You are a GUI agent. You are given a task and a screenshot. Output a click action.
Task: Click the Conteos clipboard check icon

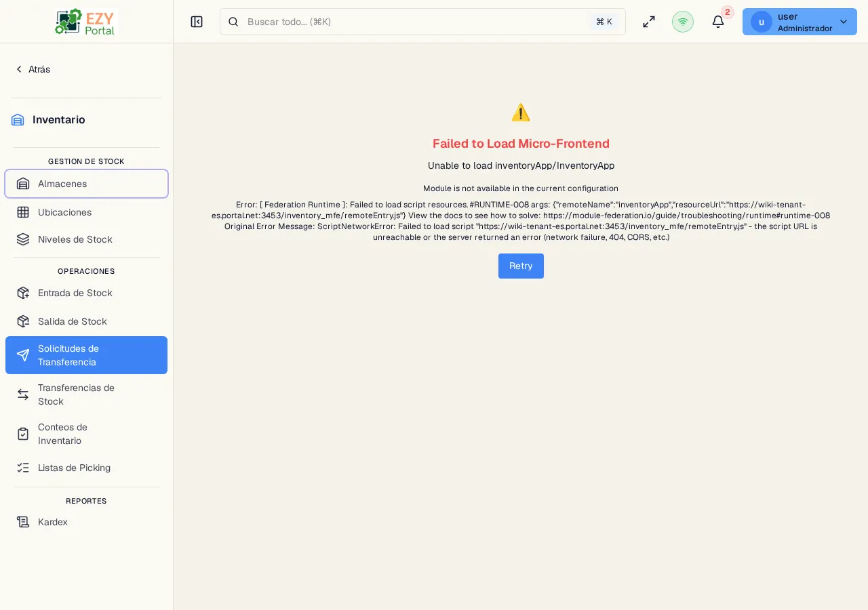[23, 434]
